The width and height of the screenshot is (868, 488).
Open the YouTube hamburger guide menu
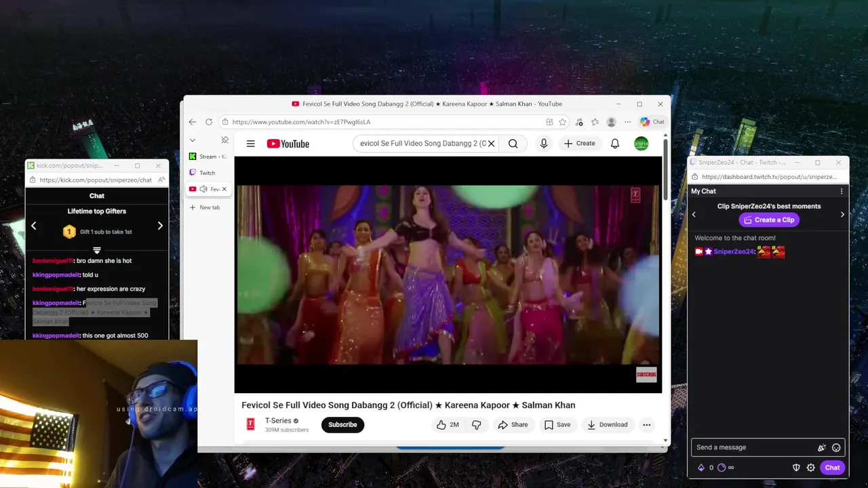click(x=250, y=144)
